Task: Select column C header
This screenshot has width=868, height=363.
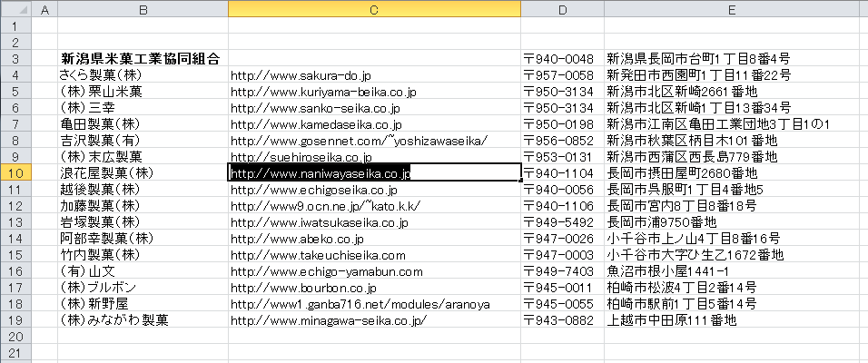Action: point(374,9)
